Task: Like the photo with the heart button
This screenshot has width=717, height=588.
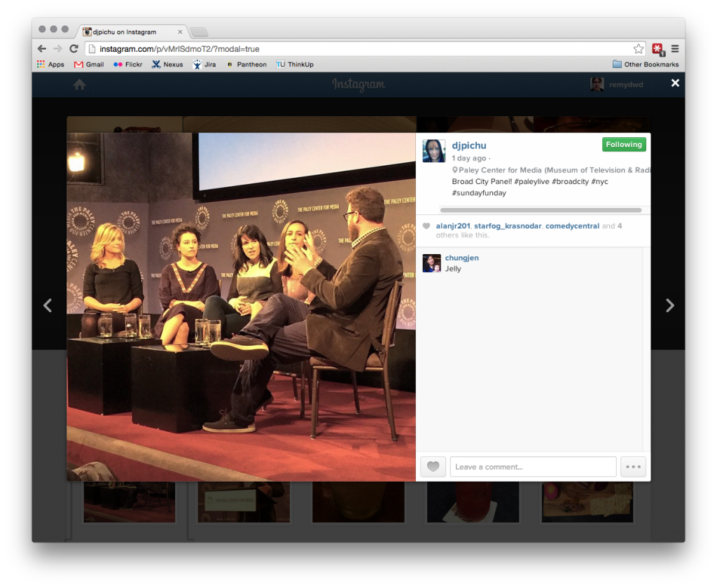Action: pyautogui.click(x=433, y=467)
